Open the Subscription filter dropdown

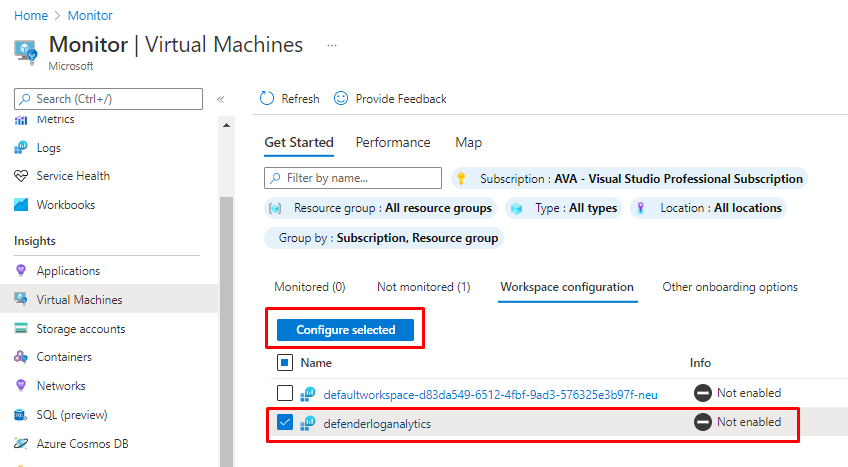point(629,179)
